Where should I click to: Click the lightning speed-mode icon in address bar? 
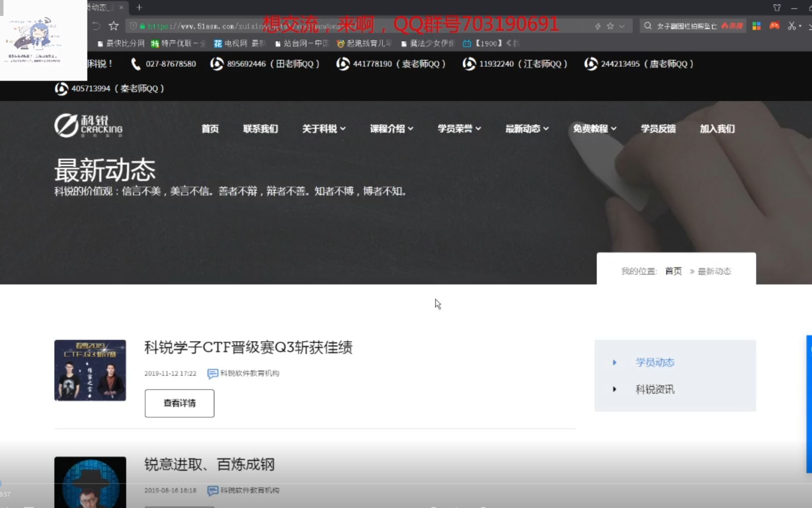(598, 26)
